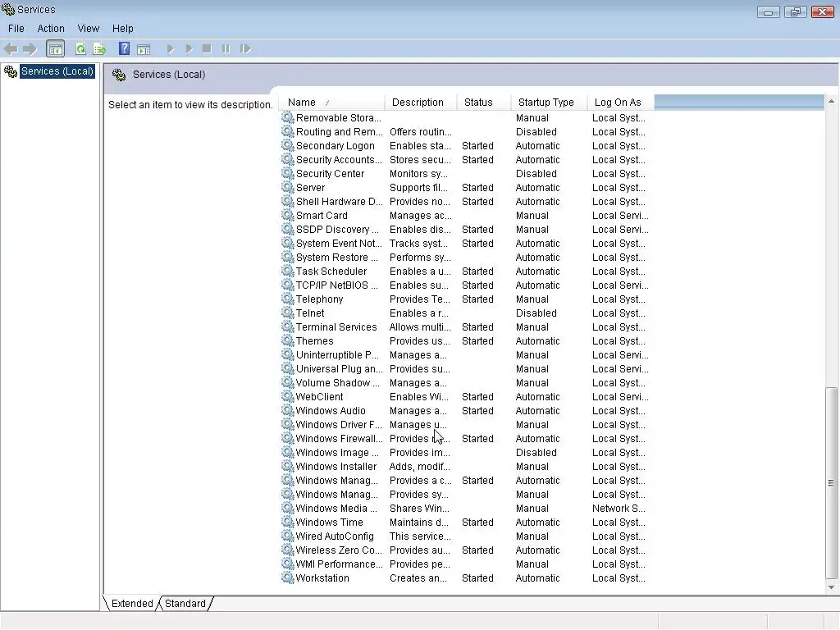Select Services (Local) in the console tree
This screenshot has height=630, width=840.
pyautogui.click(x=57, y=71)
